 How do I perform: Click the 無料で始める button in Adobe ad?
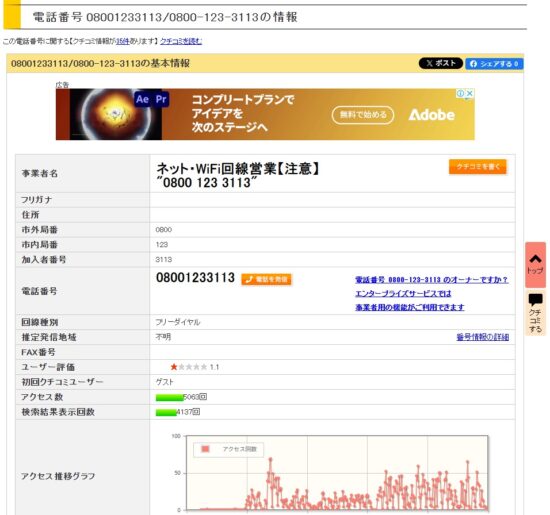pyautogui.click(x=363, y=115)
